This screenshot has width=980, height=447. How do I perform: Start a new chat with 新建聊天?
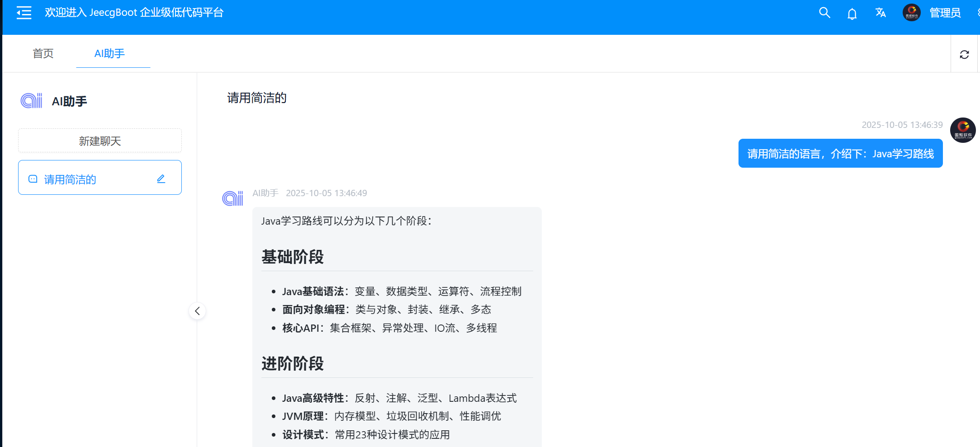99,140
